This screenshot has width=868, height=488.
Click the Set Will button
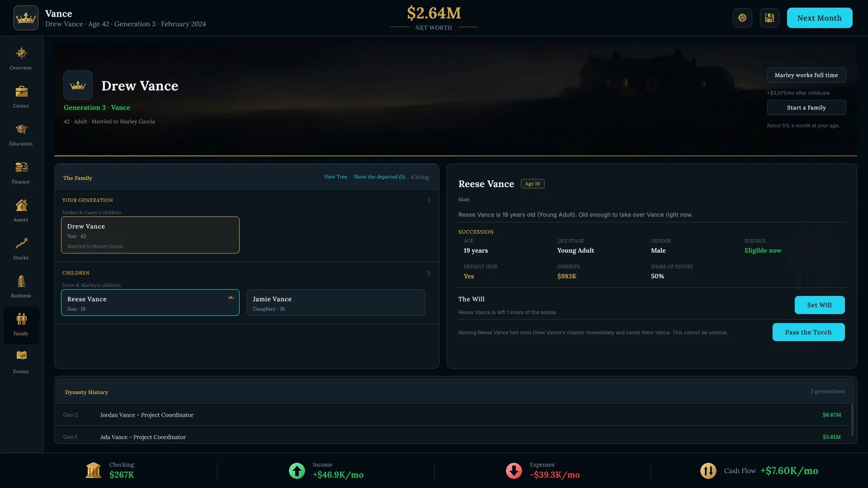pos(820,305)
